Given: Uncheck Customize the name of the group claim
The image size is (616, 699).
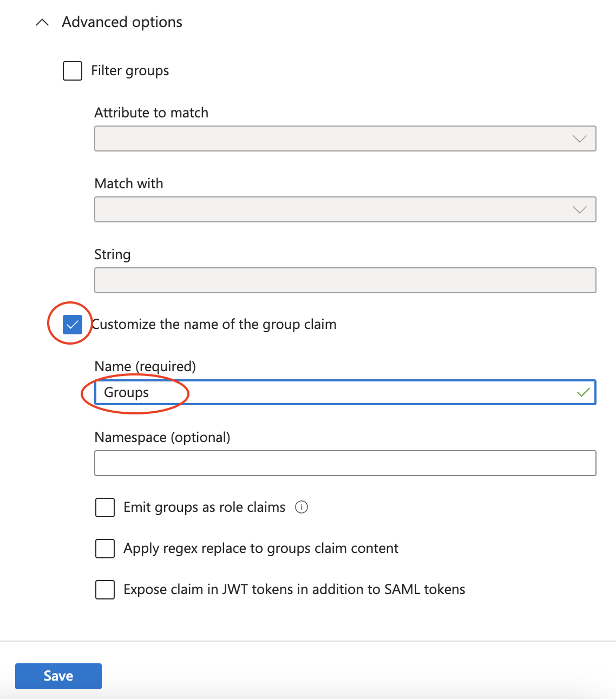Looking at the screenshot, I should pos(73,325).
